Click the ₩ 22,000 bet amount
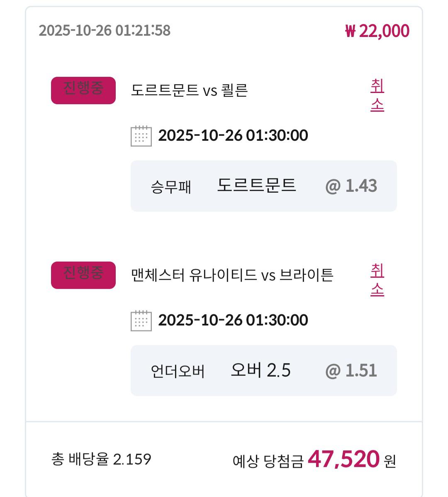Image resolution: width=448 pixels, height=497 pixels. pos(377,31)
